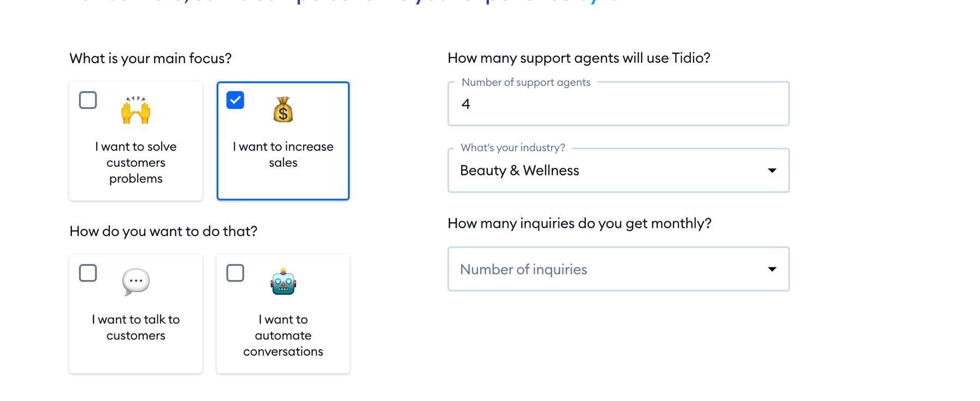Enable the 'I want to talk to customers' checkbox
Viewport: 980px width, 401px height.
[88, 273]
